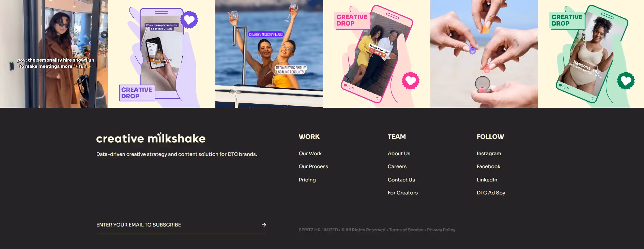Click the purple heart badge
Image resolution: width=644 pixels, height=249 pixels.
pyautogui.click(x=189, y=20)
